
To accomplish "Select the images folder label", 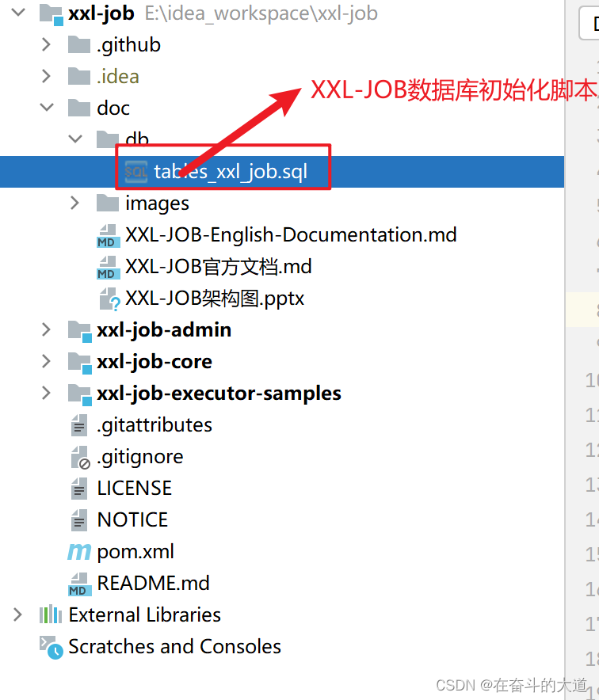I will 157,204.
